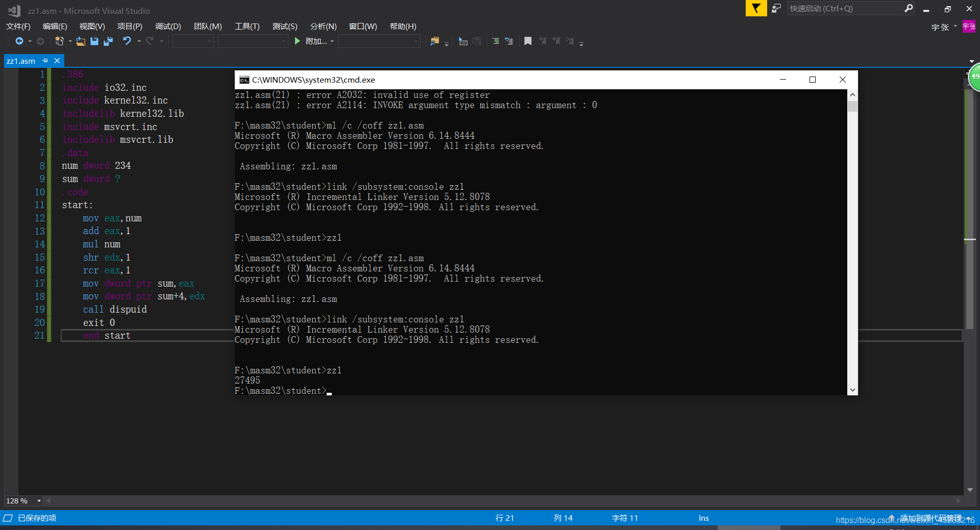Click the Navigate Backward arrow icon
The width and height of the screenshot is (980, 530).
(x=19, y=41)
